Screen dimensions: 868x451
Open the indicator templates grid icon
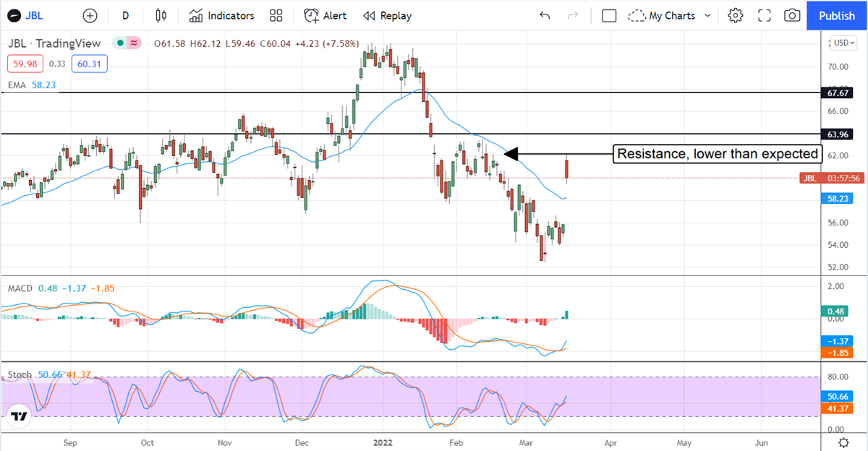coord(276,15)
